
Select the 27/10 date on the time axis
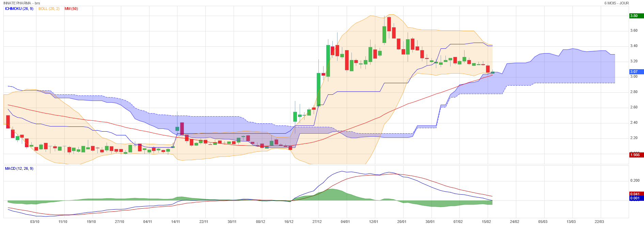point(120,222)
